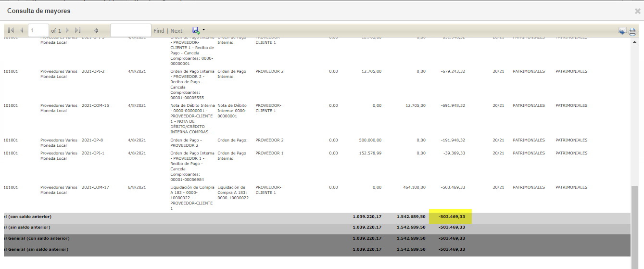
Task: Click the find text search box
Action: [x=131, y=30]
